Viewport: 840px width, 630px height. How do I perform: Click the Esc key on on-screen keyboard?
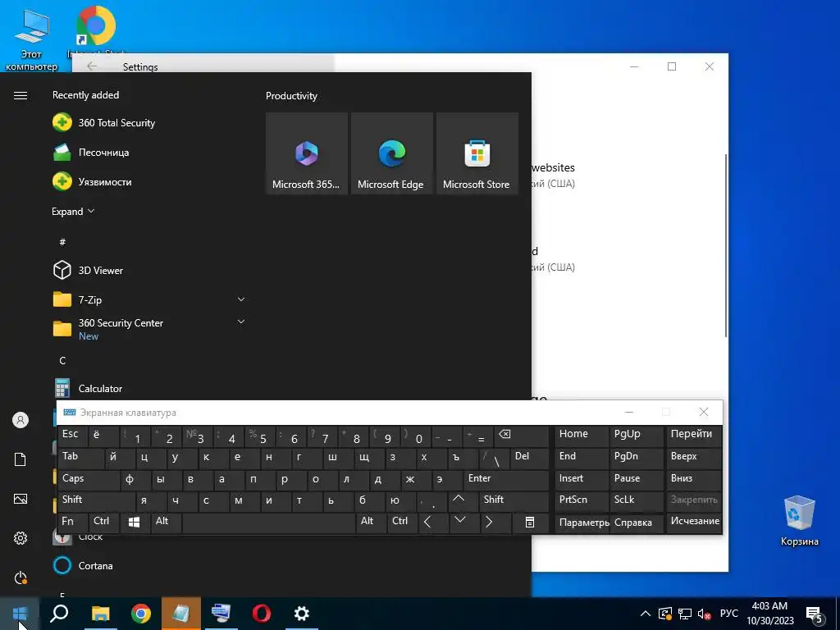pyautogui.click(x=73, y=436)
